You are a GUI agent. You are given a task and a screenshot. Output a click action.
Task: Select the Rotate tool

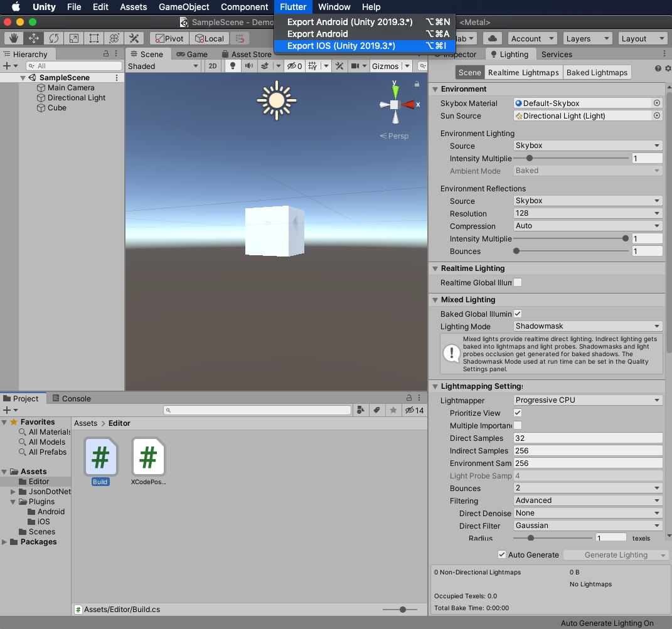click(x=53, y=38)
